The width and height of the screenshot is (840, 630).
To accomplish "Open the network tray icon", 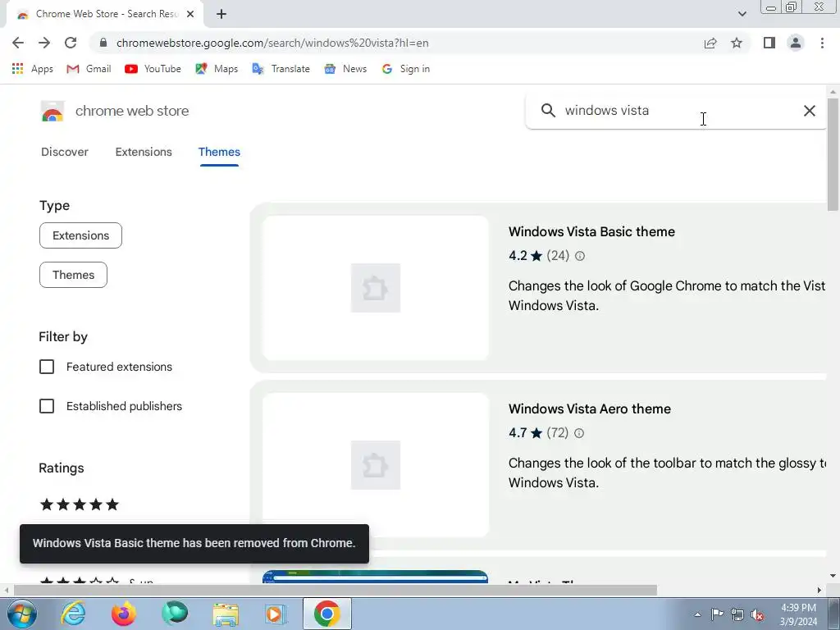I will click(737, 614).
